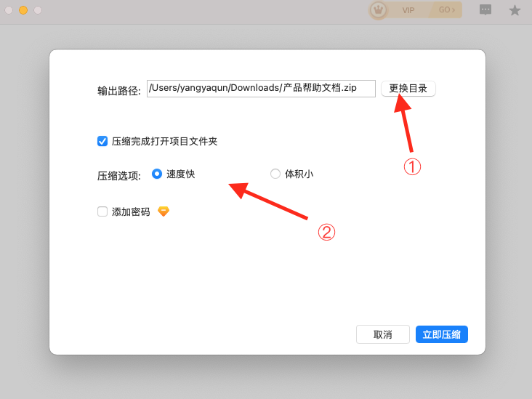Select the 体积小 radio option

click(275, 174)
